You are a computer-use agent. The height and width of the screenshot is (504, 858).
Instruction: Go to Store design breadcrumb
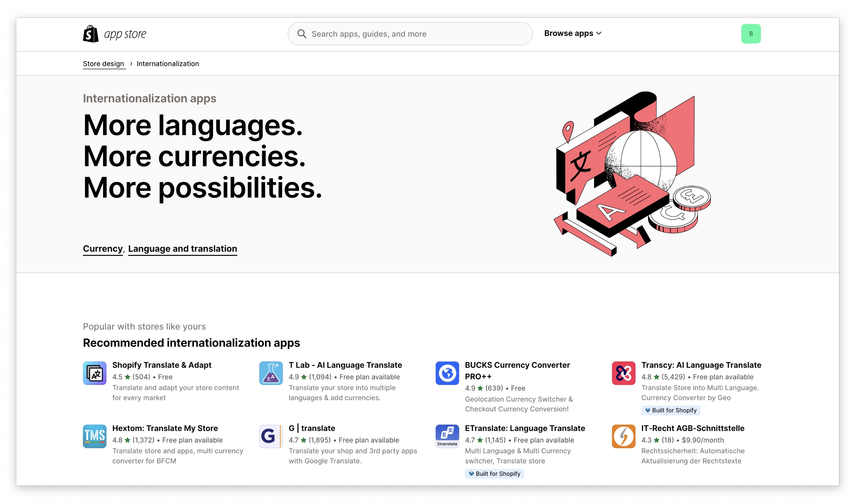tap(104, 64)
